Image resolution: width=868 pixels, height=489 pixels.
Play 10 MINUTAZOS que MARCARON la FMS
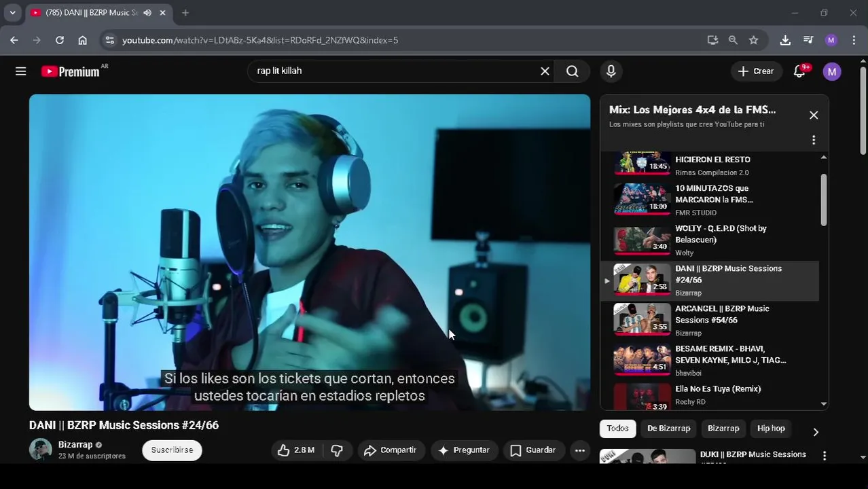point(709,200)
